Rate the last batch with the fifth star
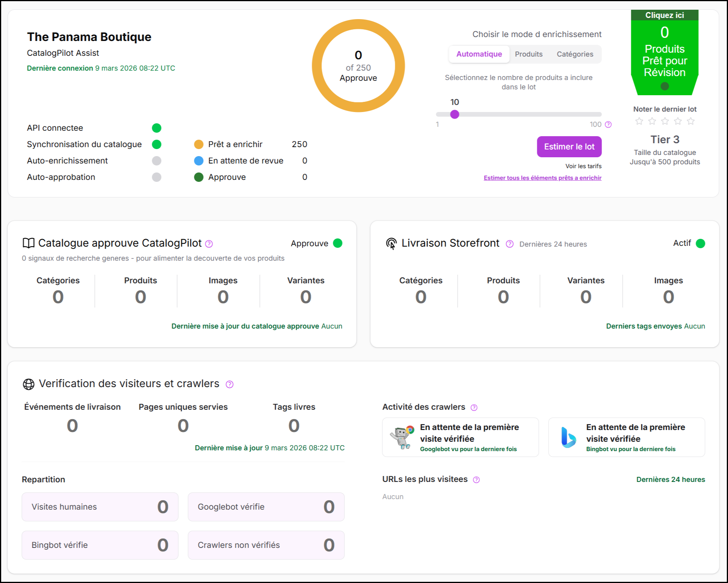 pyautogui.click(x=691, y=121)
